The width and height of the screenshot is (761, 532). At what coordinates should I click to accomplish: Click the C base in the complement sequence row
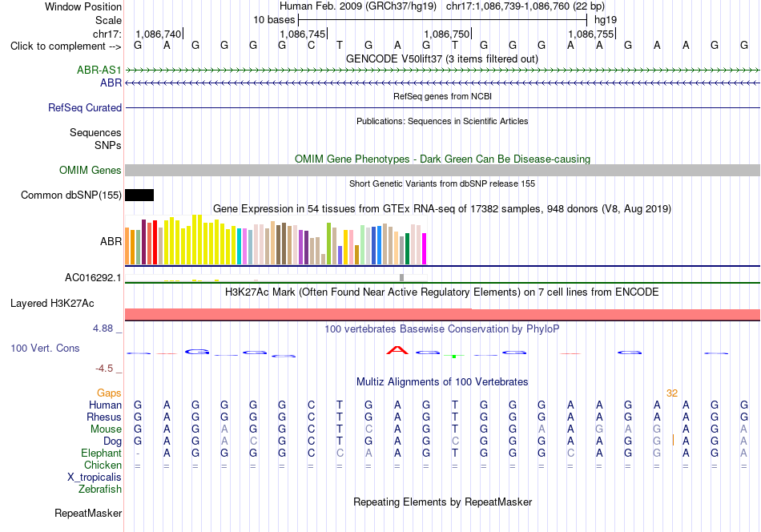311,46
